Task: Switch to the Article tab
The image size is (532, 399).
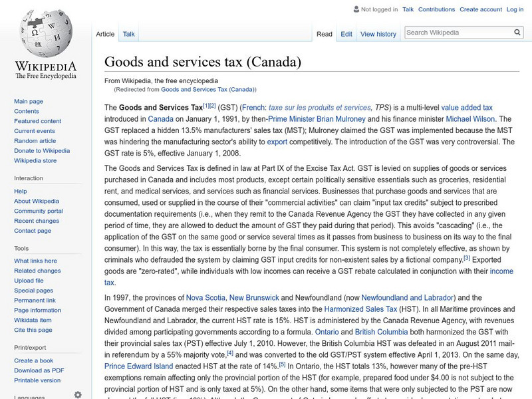Action: tap(105, 34)
